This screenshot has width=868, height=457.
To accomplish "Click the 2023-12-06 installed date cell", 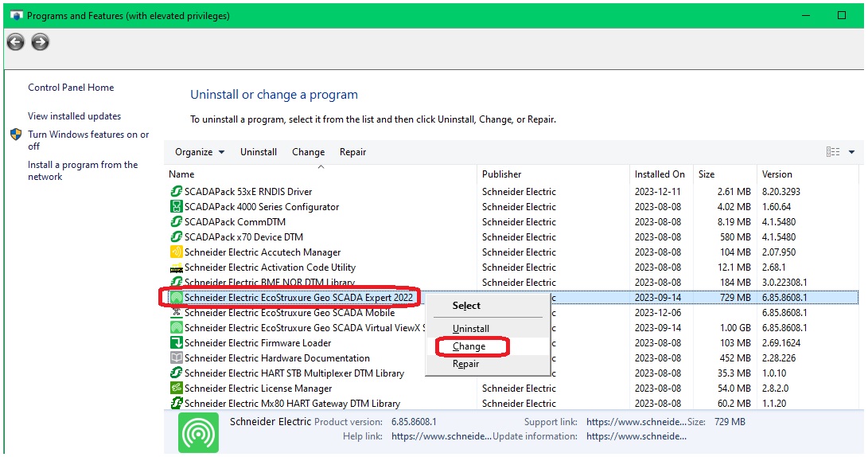I will pyautogui.click(x=658, y=313).
